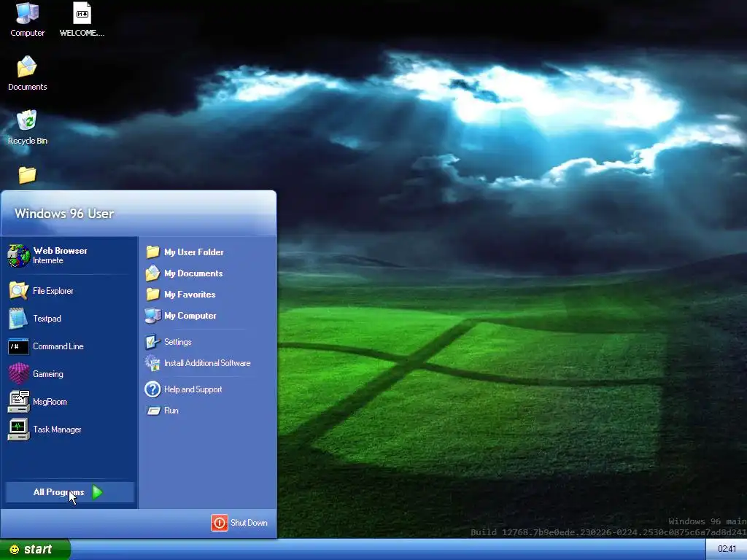Launch Web Browser via globe icon

(x=18, y=255)
